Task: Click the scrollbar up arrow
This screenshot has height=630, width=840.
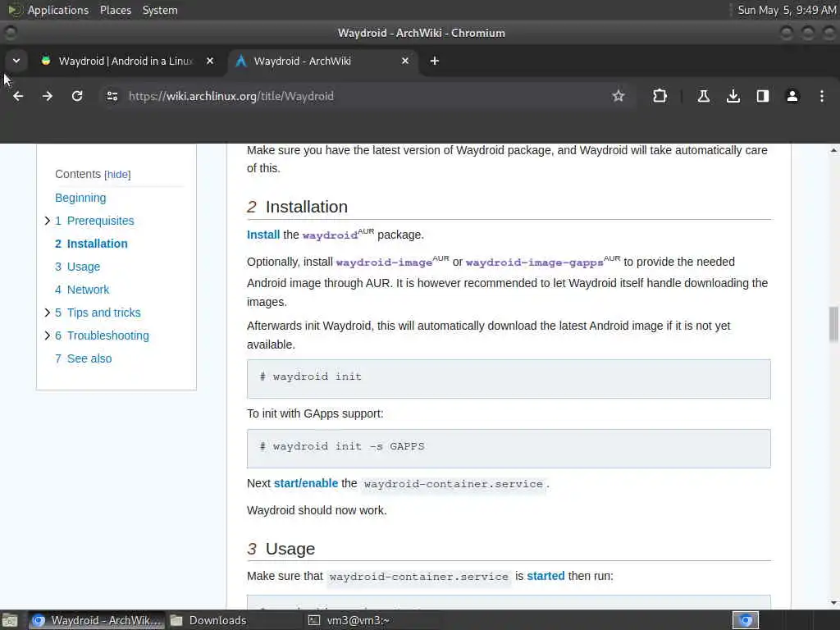Action: [833, 151]
